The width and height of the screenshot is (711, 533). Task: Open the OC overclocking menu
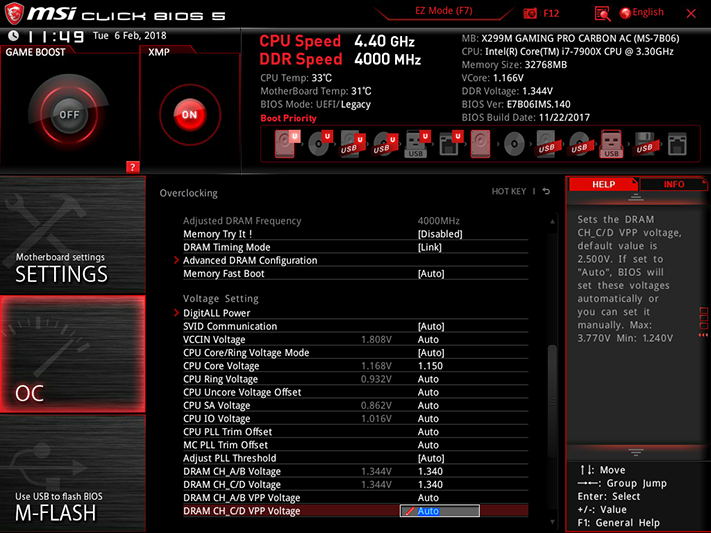pyautogui.click(x=73, y=354)
